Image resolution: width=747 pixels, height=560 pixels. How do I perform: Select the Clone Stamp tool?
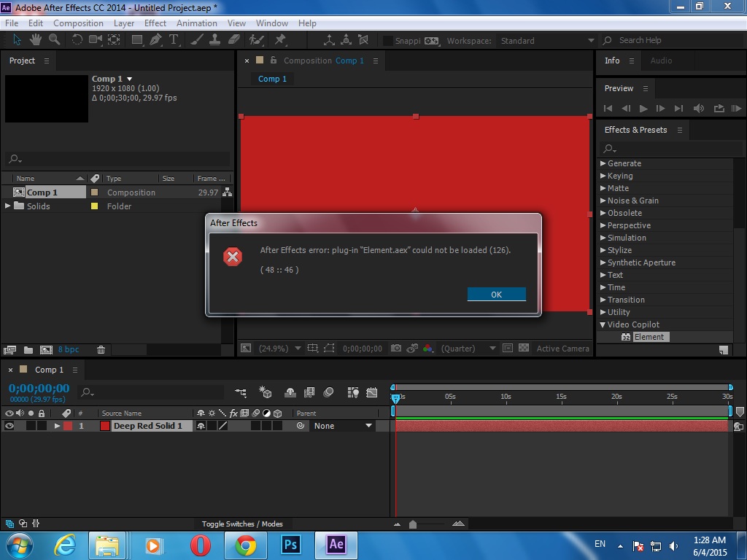[x=215, y=40]
